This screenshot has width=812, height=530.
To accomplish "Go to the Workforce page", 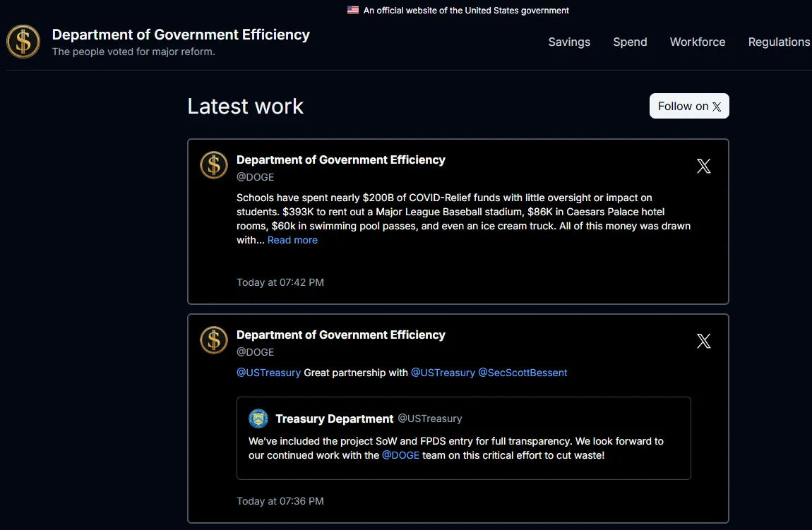I will click(698, 42).
